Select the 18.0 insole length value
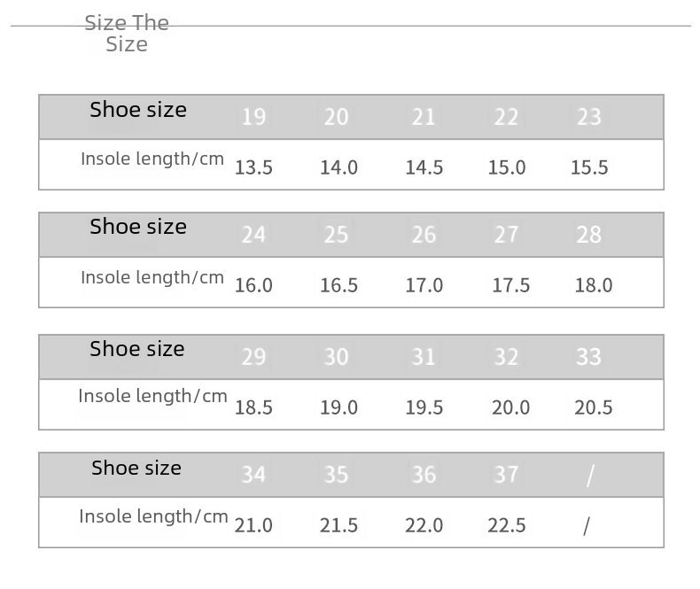The width and height of the screenshot is (700, 589). pos(594,285)
